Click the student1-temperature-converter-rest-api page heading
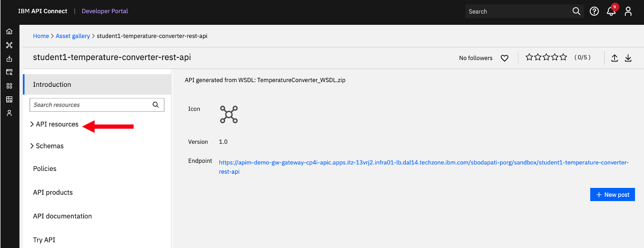 point(112,57)
